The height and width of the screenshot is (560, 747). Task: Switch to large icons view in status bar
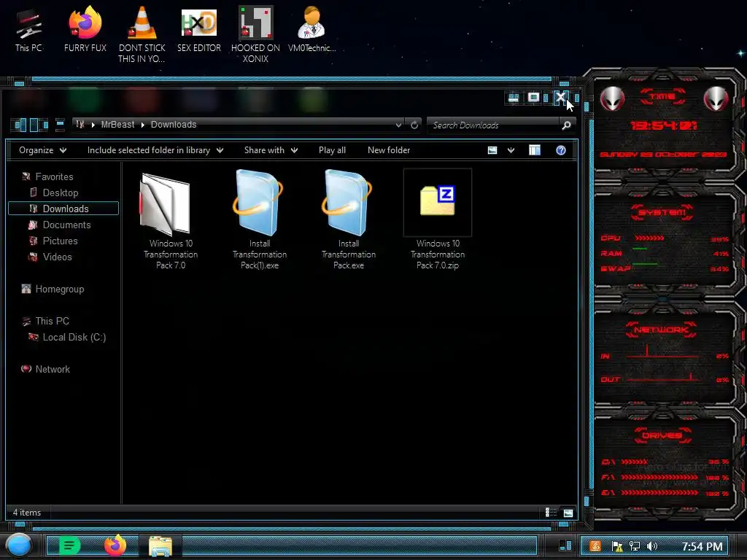pyautogui.click(x=568, y=513)
